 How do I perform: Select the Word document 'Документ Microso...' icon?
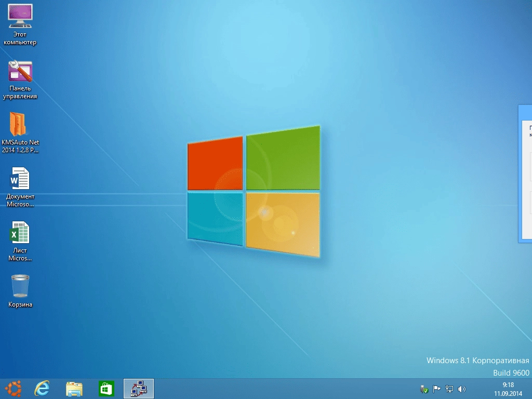coord(20,187)
